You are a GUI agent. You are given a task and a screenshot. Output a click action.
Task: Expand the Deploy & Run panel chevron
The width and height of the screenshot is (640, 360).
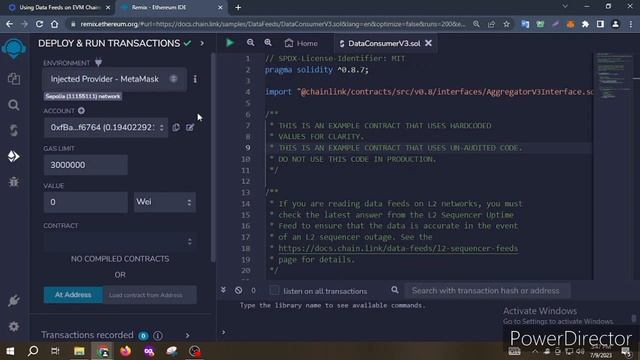tap(202, 43)
